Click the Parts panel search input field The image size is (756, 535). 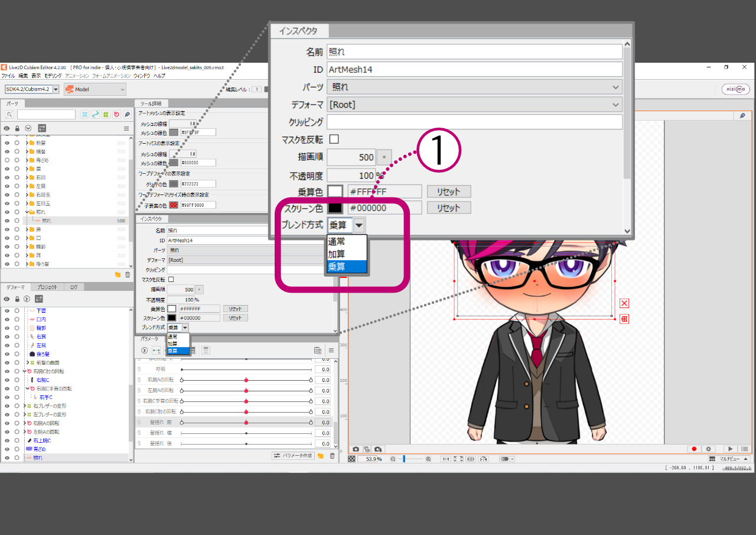(x=46, y=115)
